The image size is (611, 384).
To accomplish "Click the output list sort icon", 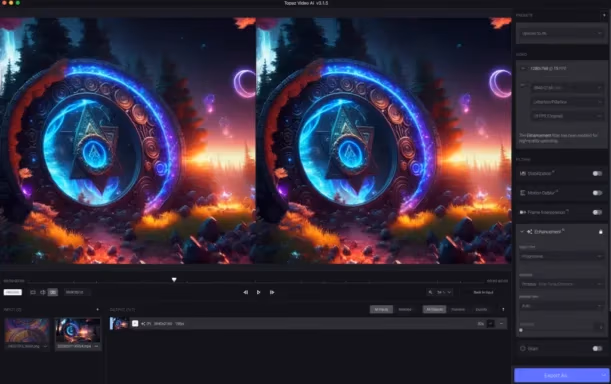I will click(x=503, y=310).
